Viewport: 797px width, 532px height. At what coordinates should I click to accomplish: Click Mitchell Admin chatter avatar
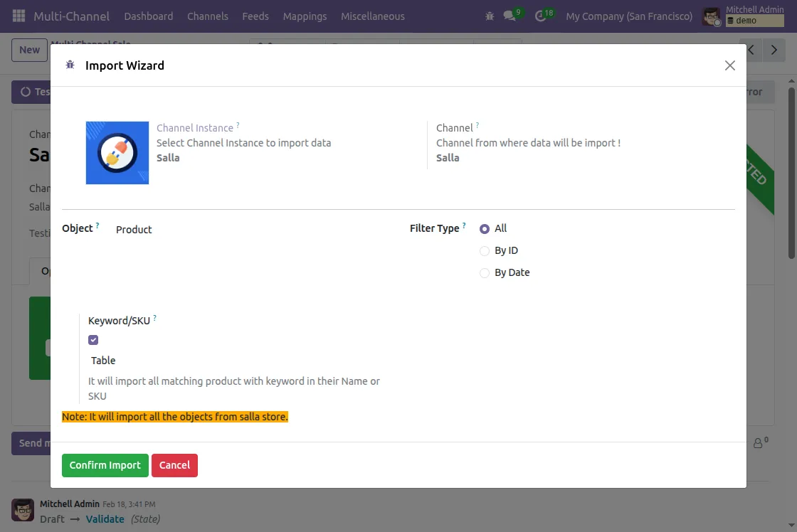pyautogui.click(x=23, y=510)
